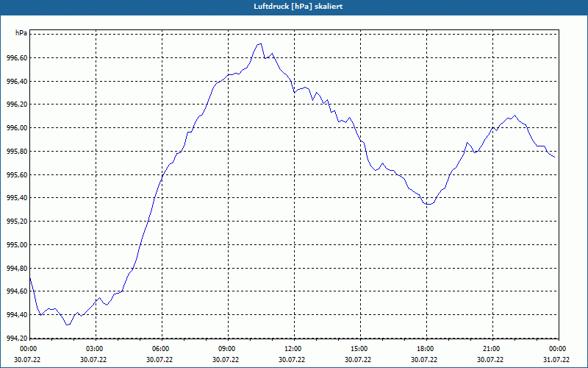Click the 'hPa' unit label on the axis

[x=21, y=33]
